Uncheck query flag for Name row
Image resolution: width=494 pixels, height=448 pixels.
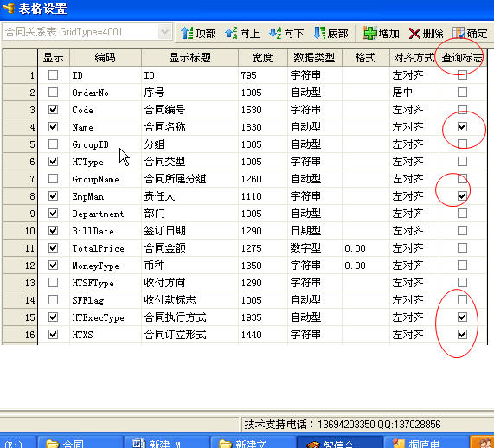click(462, 126)
